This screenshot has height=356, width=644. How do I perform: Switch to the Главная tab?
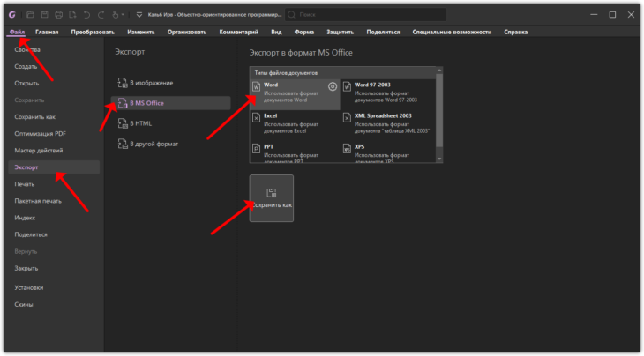[47, 32]
